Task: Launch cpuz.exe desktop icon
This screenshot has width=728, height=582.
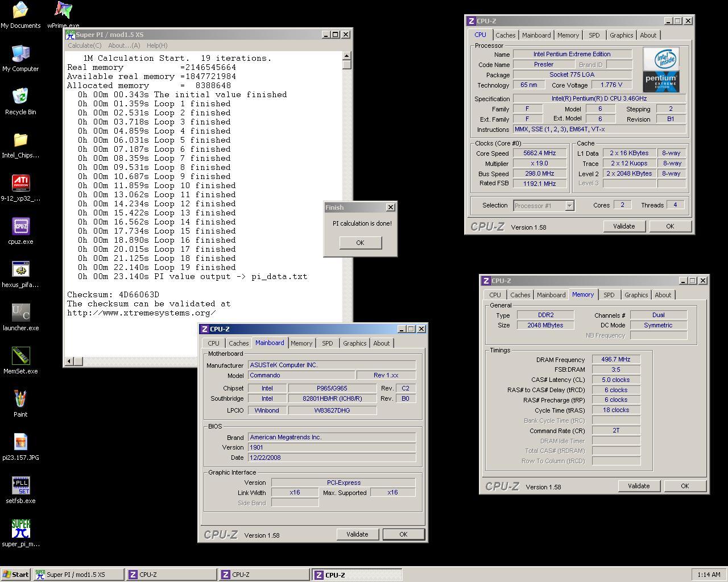Action: [x=20, y=231]
